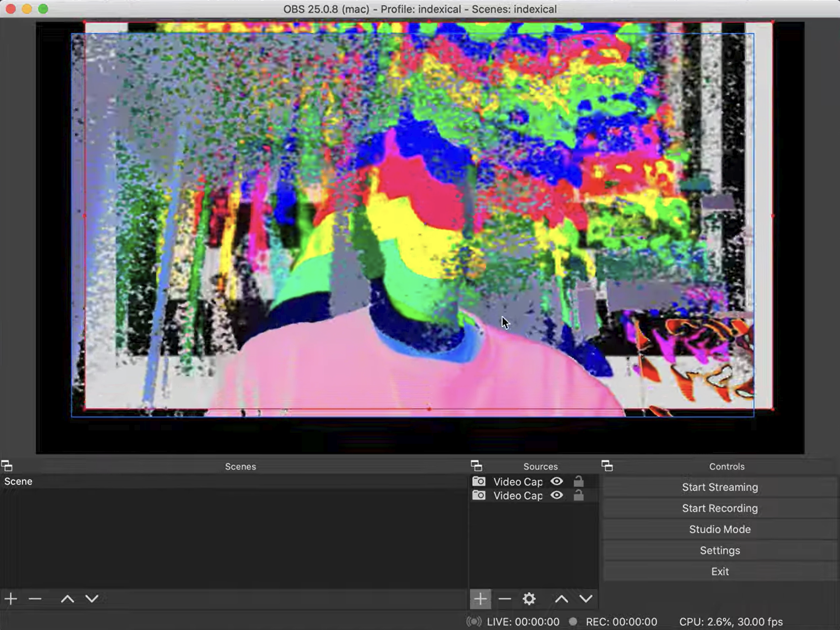Add a new source with plus icon

pyautogui.click(x=480, y=599)
